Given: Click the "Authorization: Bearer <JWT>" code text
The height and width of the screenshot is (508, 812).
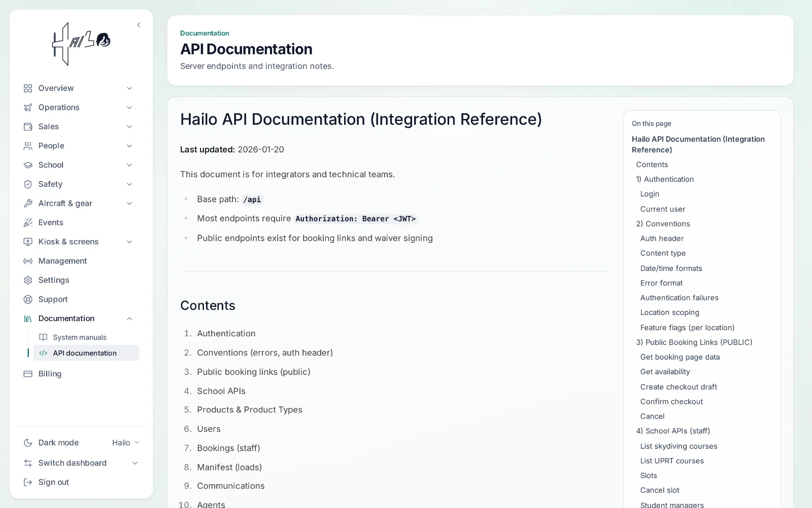Looking at the screenshot, I should pyautogui.click(x=355, y=219).
